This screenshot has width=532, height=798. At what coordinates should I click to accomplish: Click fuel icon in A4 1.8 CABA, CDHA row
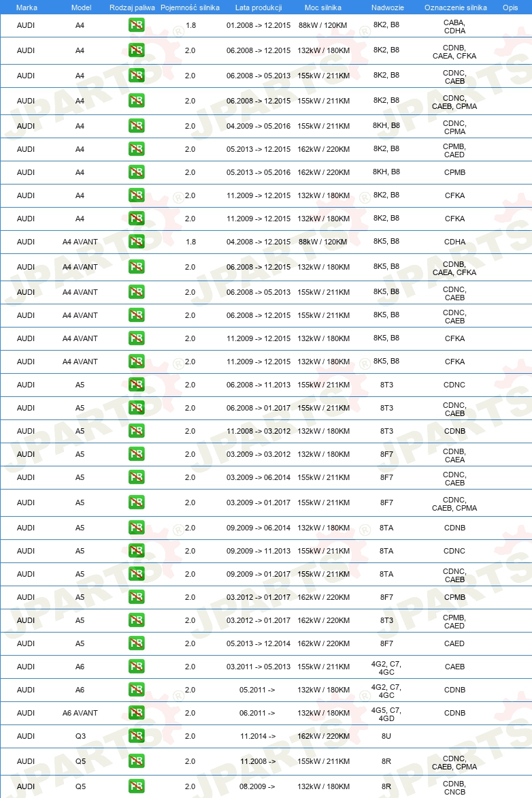(x=136, y=25)
